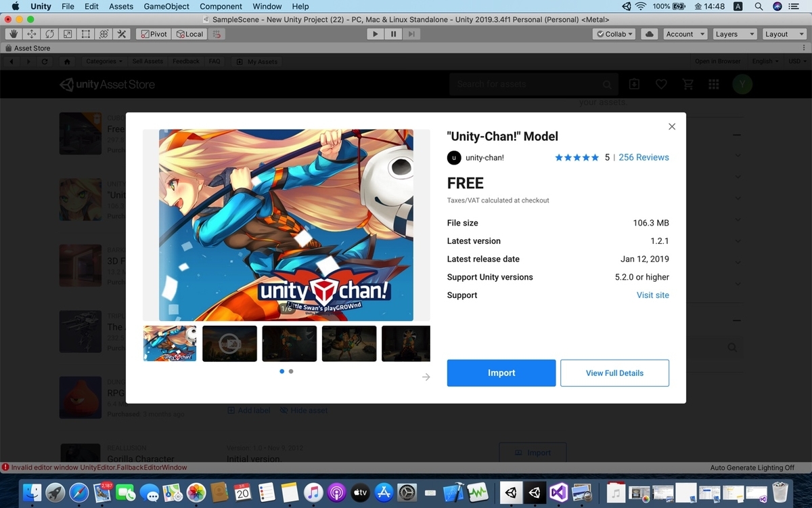Open the Visit site support link
Screen dimensions: 812x508
click(x=653, y=295)
